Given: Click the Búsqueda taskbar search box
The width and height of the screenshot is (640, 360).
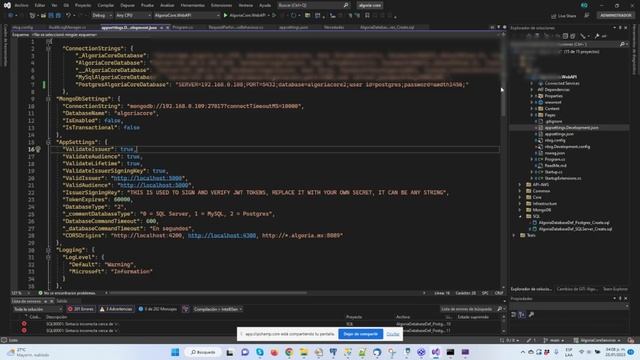Looking at the screenshot, I should click(x=203, y=352).
